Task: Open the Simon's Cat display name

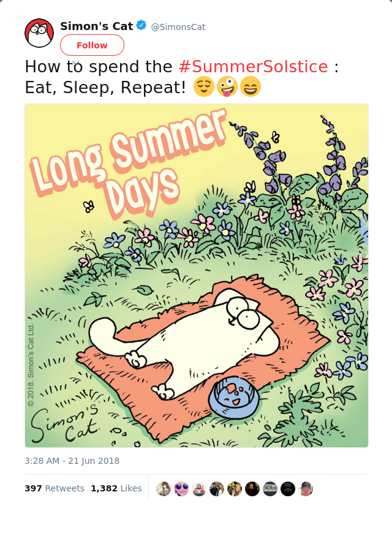Action: click(97, 26)
